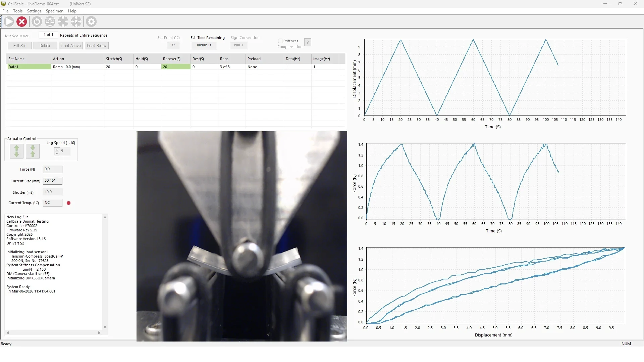Click the Displacement vs Time graph

pos(495,78)
